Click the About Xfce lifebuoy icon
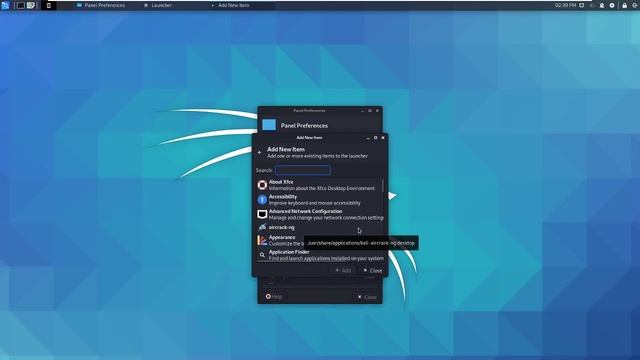 [x=262, y=185]
